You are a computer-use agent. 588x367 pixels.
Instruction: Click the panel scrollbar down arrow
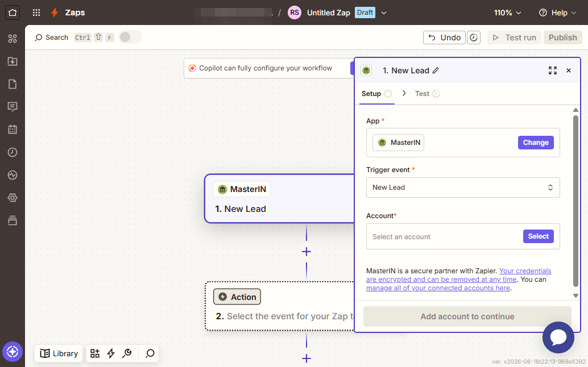tap(575, 295)
